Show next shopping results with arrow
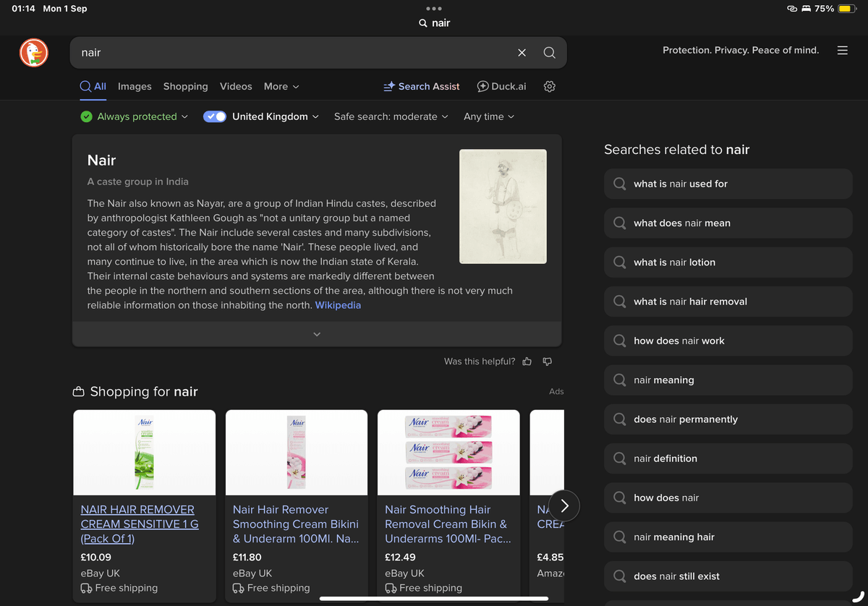 tap(564, 505)
